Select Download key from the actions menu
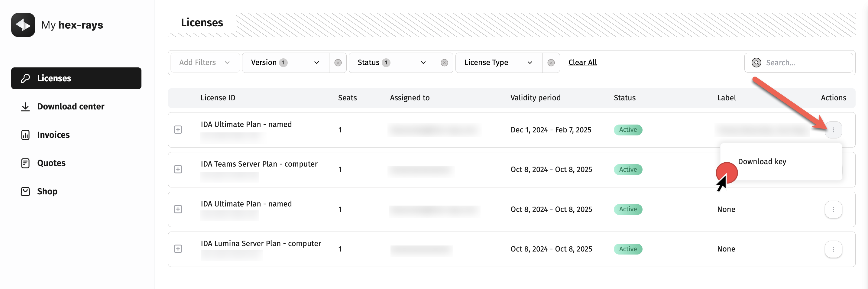This screenshot has height=289, width=868. pos(762,161)
